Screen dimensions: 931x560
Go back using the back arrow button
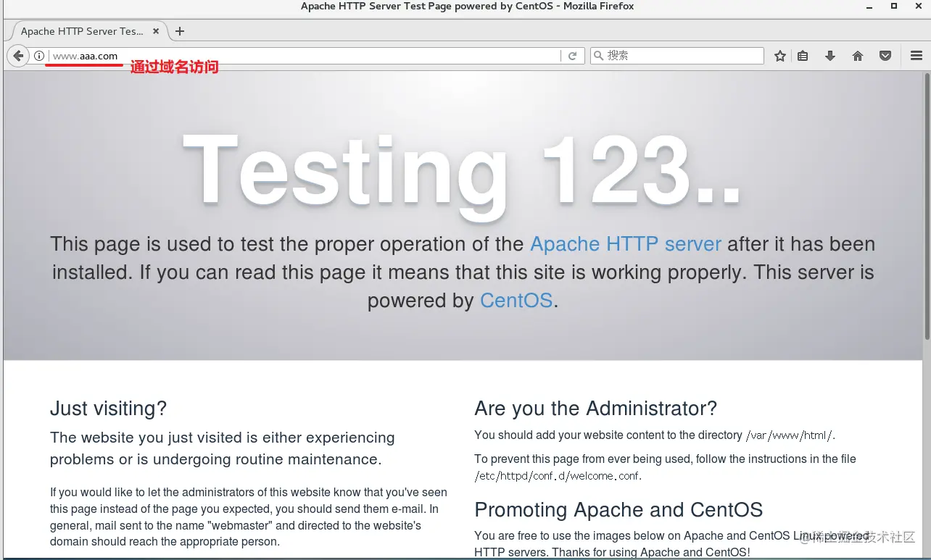[x=17, y=56]
